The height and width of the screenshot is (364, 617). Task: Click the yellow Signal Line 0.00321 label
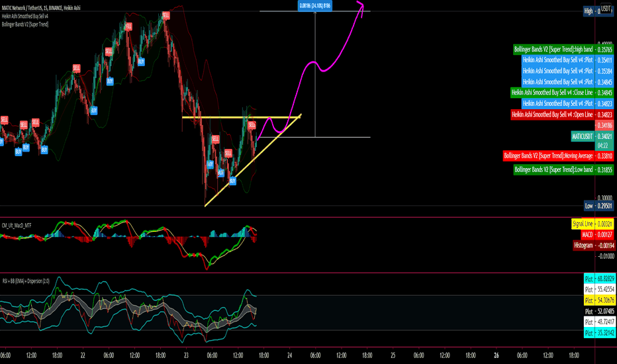tap(593, 224)
